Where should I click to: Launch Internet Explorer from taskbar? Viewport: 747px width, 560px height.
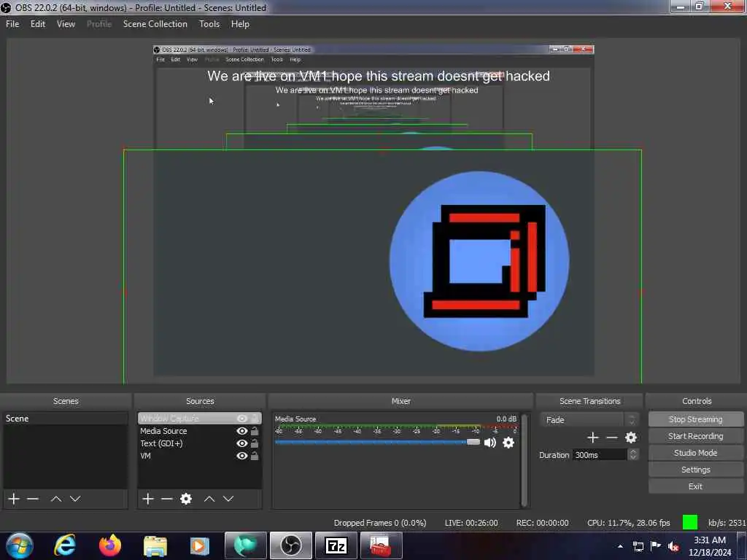pos(65,545)
